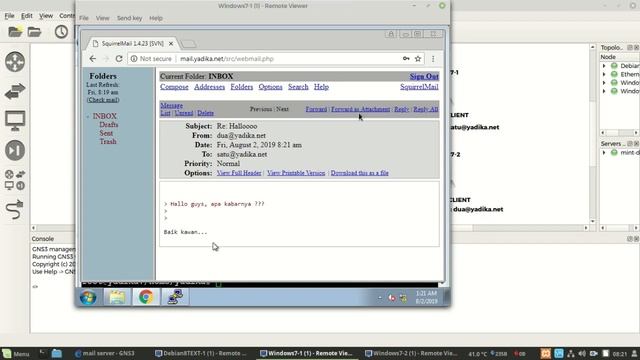
Task: Click the Delete message link
Action: 205,113
